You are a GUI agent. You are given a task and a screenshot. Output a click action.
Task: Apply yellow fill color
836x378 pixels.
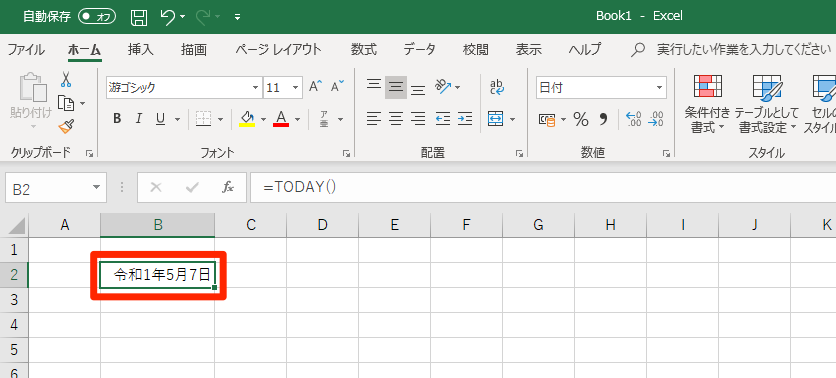pos(247,119)
